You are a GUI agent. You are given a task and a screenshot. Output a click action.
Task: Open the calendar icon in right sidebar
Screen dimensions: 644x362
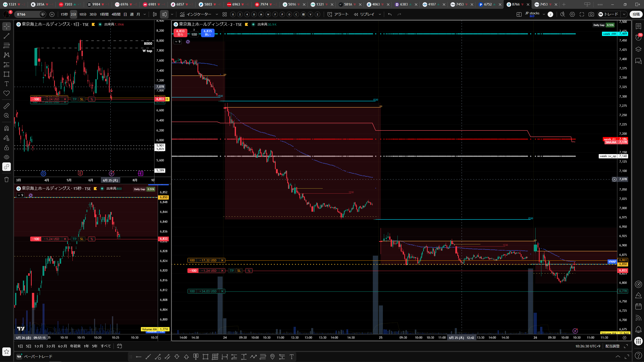638,306
